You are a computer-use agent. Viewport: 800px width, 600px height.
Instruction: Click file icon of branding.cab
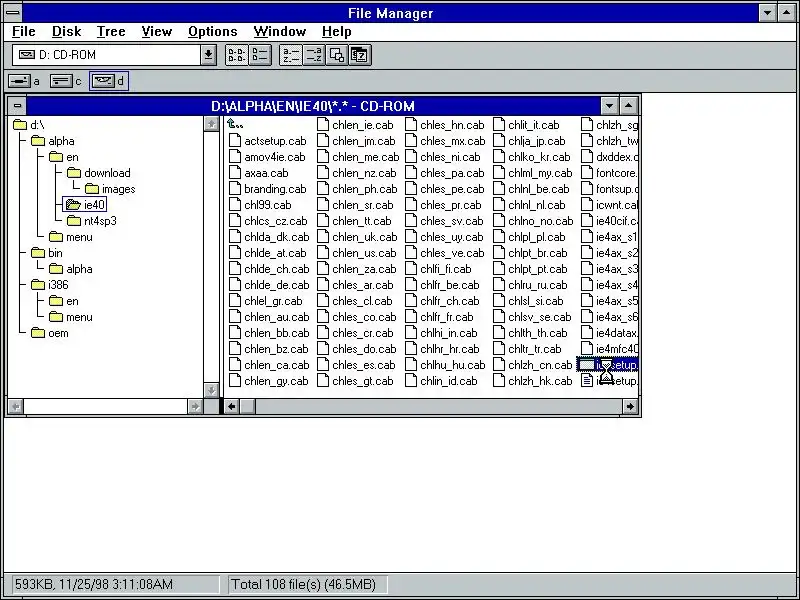pos(235,189)
